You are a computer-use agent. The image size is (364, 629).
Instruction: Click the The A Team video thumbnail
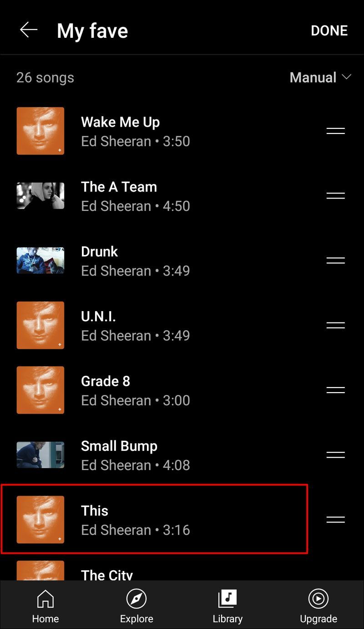pos(40,196)
